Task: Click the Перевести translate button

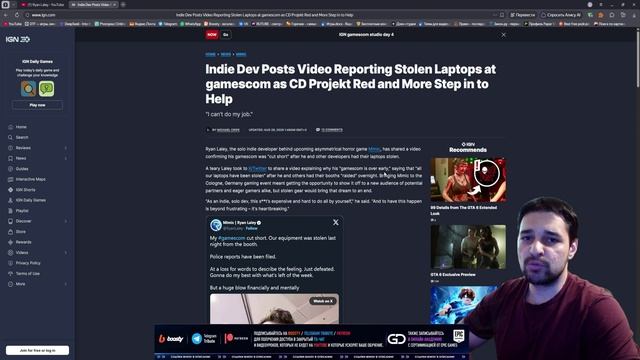Action: point(522,15)
